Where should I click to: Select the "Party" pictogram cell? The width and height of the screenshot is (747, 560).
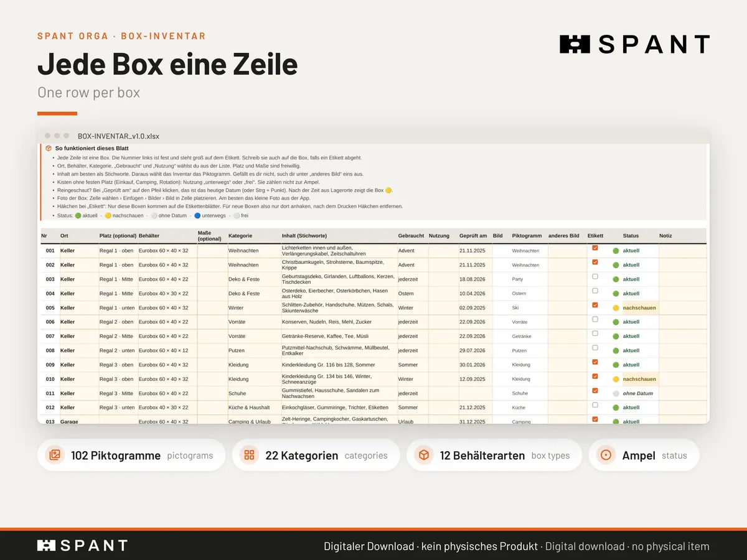click(x=529, y=279)
